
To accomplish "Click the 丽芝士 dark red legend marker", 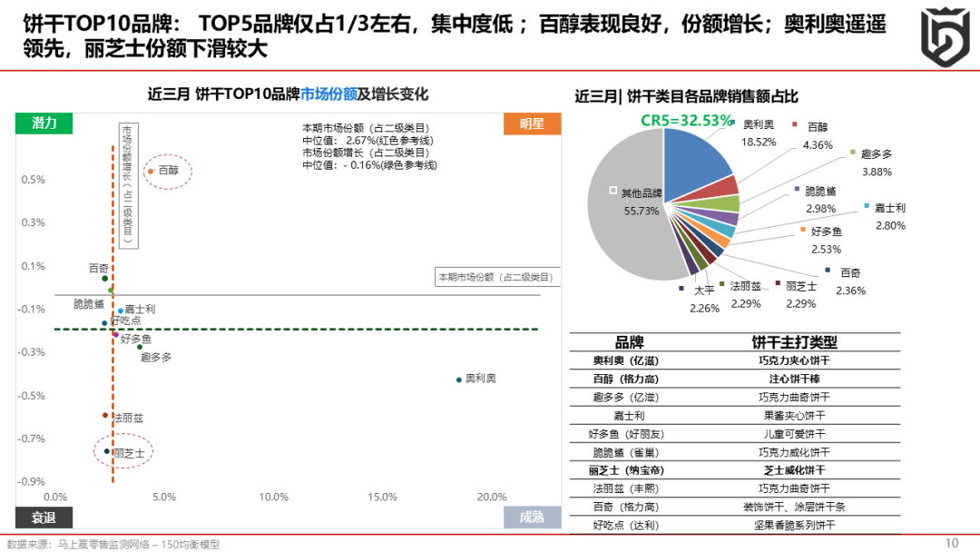I will click(x=778, y=283).
